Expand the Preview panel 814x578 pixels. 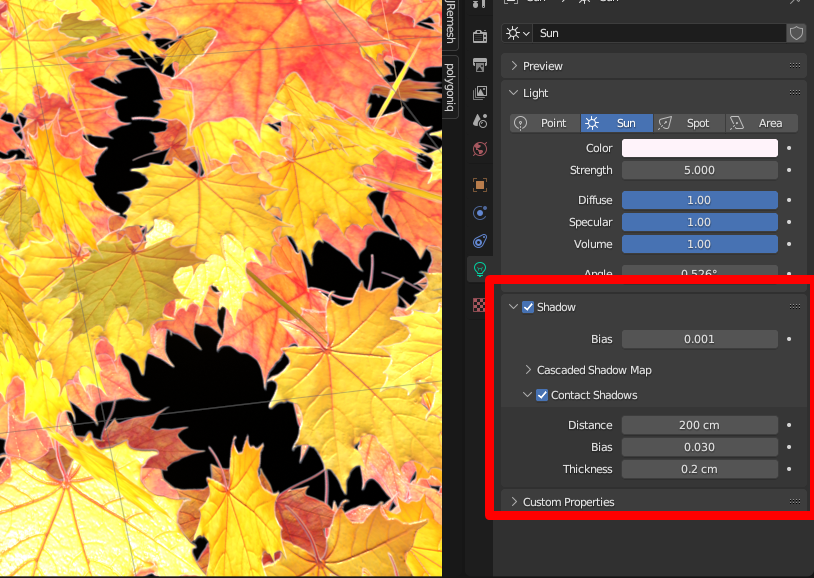(543, 66)
